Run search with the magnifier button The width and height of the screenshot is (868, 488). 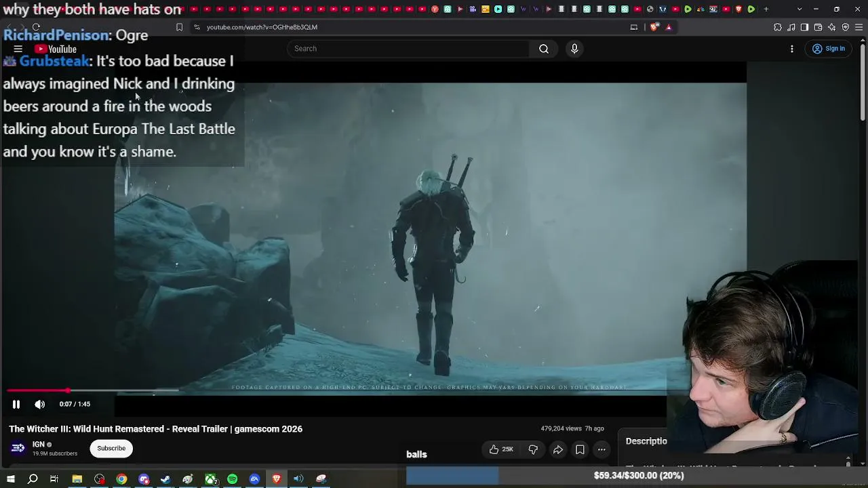point(544,49)
